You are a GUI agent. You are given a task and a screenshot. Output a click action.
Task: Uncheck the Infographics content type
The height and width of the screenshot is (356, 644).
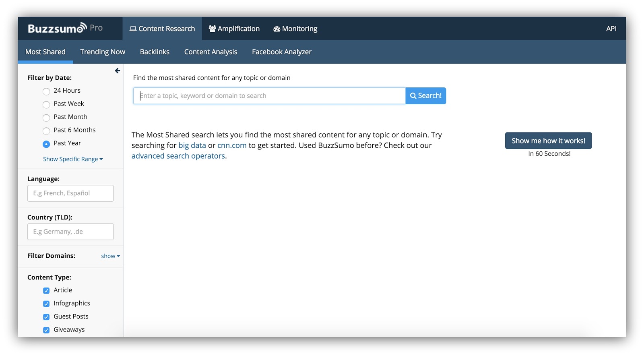tap(46, 304)
